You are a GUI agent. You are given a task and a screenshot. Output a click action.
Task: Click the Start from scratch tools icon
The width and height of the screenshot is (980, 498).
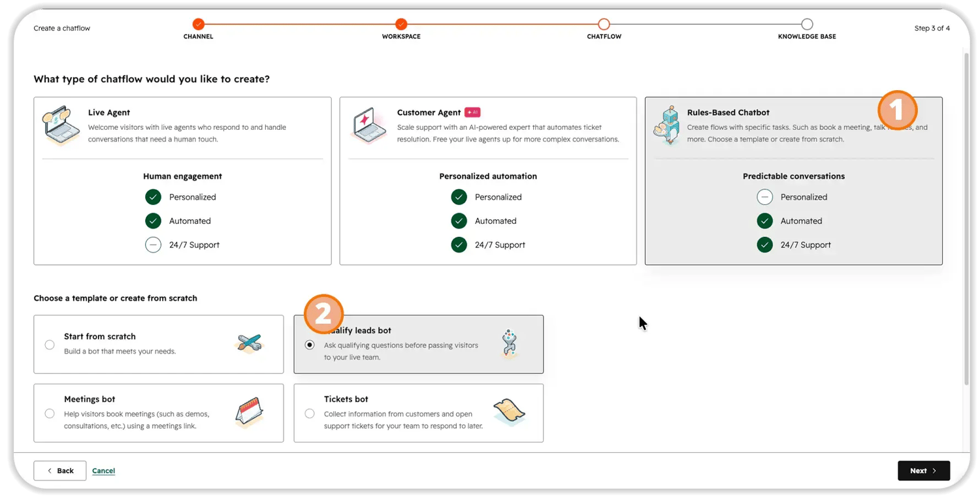click(x=248, y=343)
